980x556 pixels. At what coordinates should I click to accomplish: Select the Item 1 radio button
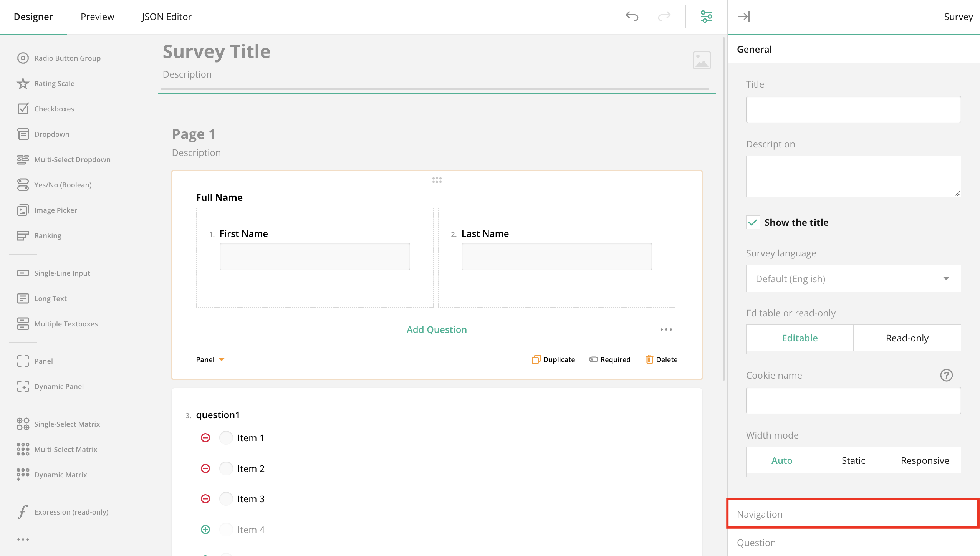[226, 438]
